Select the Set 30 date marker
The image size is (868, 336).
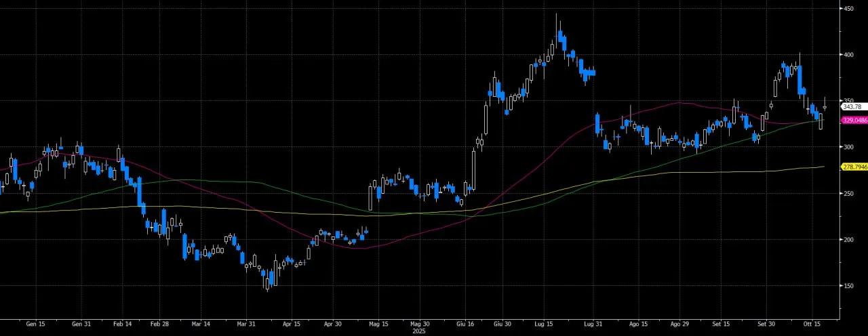pos(766,324)
